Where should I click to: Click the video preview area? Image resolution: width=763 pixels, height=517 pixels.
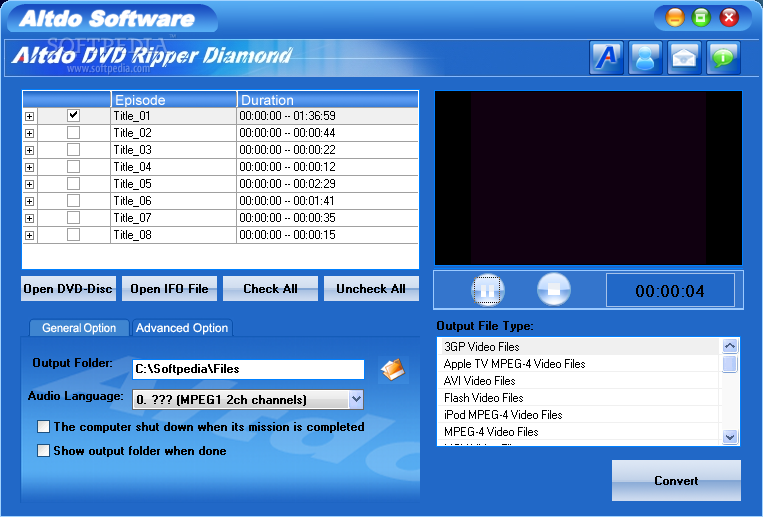[x=588, y=178]
